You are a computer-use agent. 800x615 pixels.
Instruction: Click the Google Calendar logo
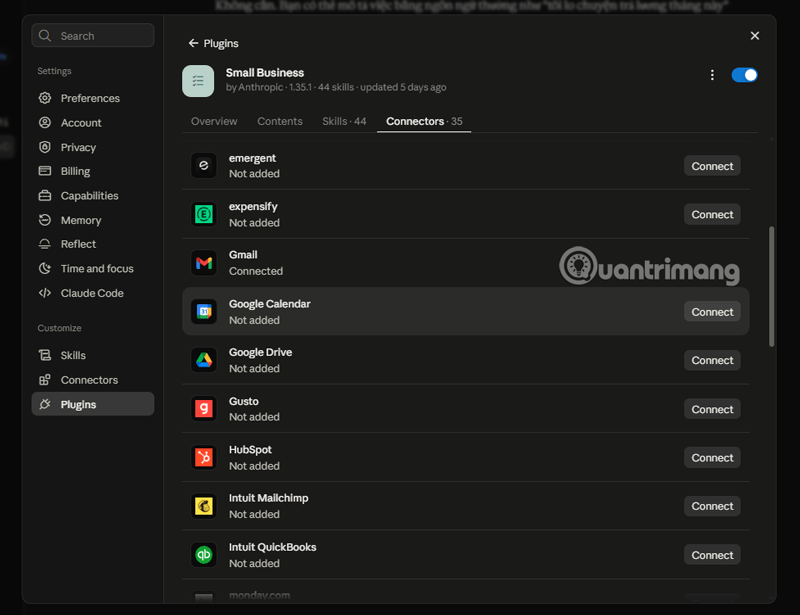click(x=204, y=311)
